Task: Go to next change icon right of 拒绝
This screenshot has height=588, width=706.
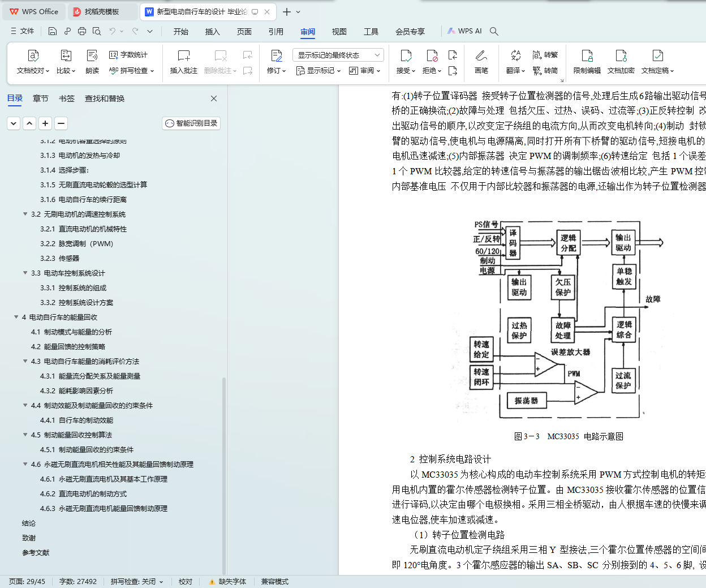Action: pos(453,71)
